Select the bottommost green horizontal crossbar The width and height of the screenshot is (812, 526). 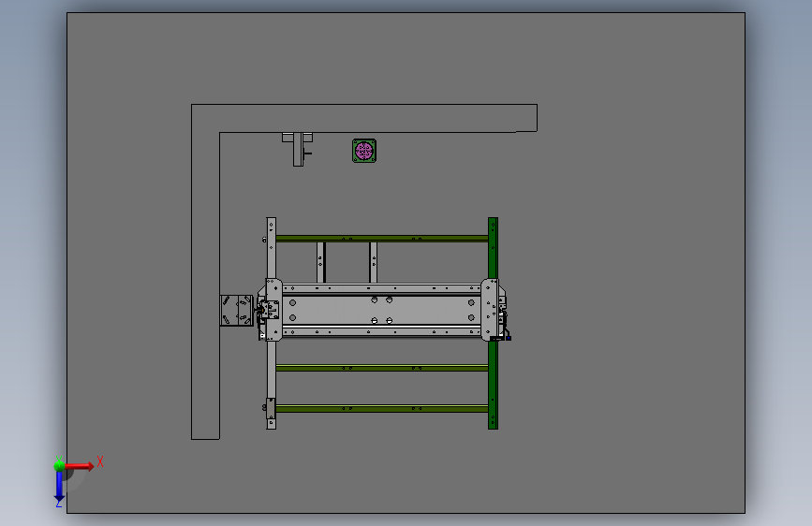click(x=382, y=408)
